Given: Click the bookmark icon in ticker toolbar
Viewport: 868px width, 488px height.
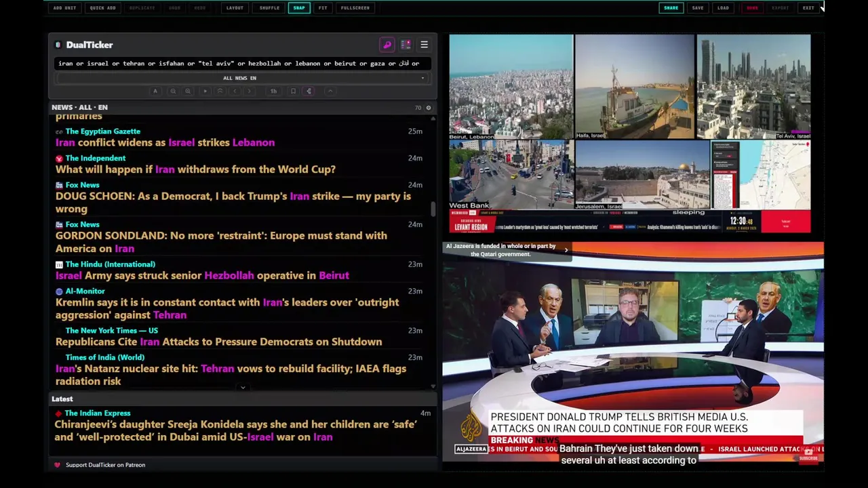Looking at the screenshot, I should coord(293,91).
